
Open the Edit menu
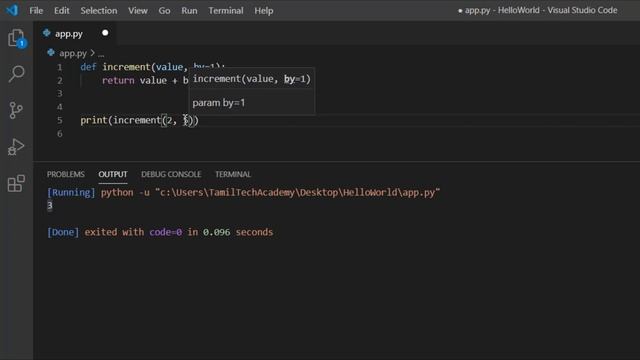(62, 11)
